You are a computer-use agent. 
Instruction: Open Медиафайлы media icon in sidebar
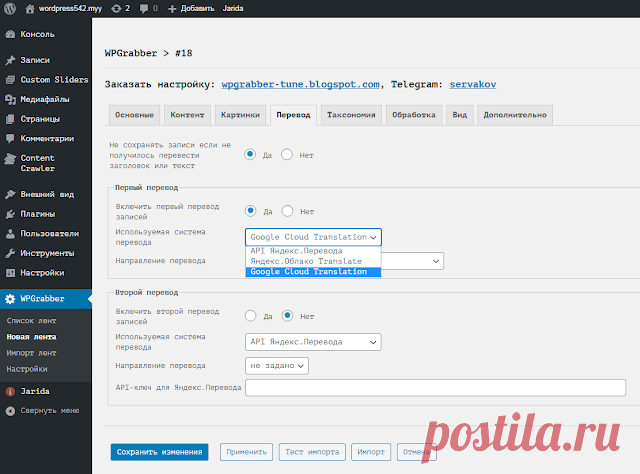click(10, 99)
